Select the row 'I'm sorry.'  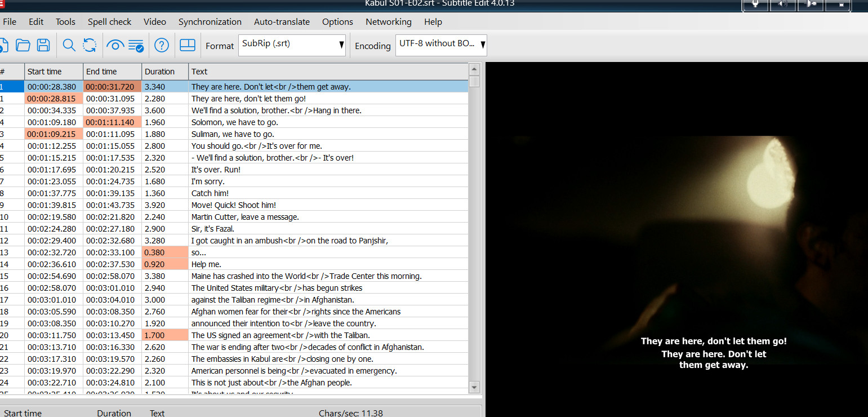(x=234, y=181)
